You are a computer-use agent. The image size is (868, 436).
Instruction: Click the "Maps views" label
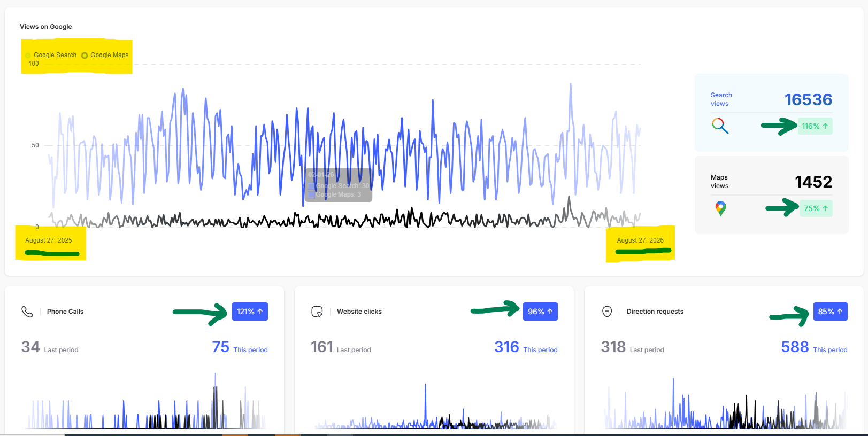click(x=720, y=182)
